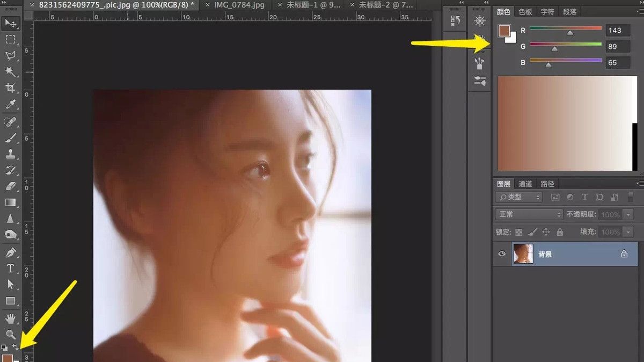Reset to default black and white colors

(x=5, y=347)
